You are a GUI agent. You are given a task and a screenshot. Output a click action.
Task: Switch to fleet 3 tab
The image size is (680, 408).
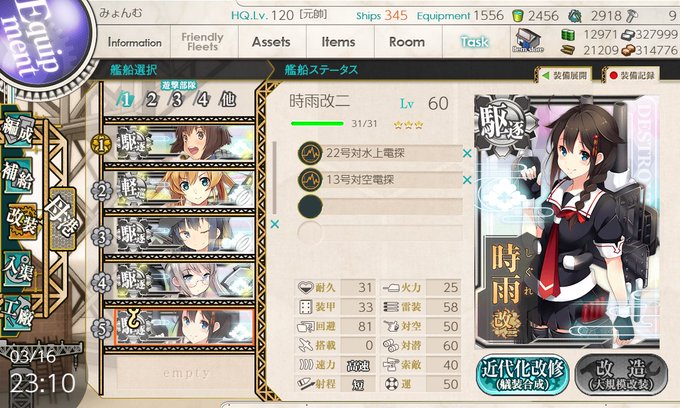click(x=177, y=100)
